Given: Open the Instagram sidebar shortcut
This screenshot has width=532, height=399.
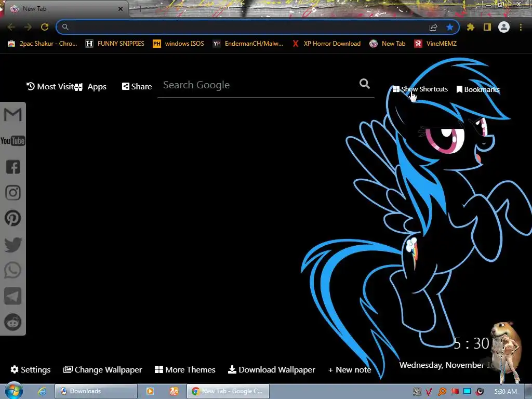Looking at the screenshot, I should click(x=13, y=192).
